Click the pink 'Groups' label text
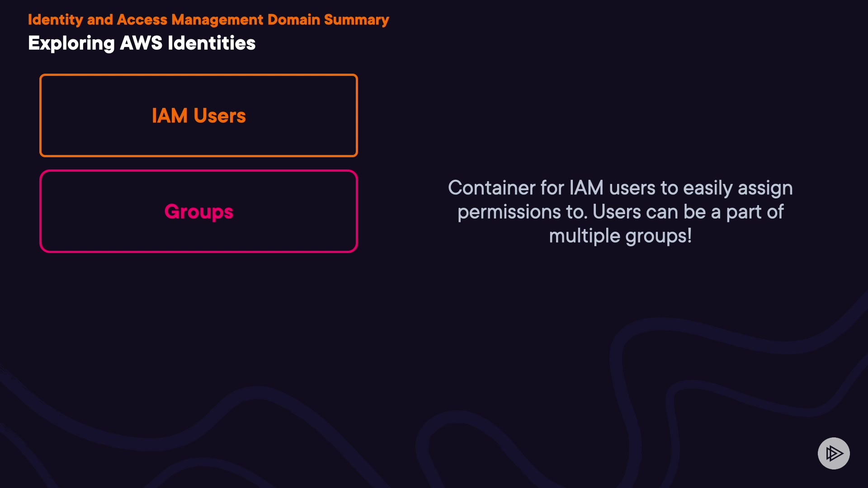 click(199, 211)
